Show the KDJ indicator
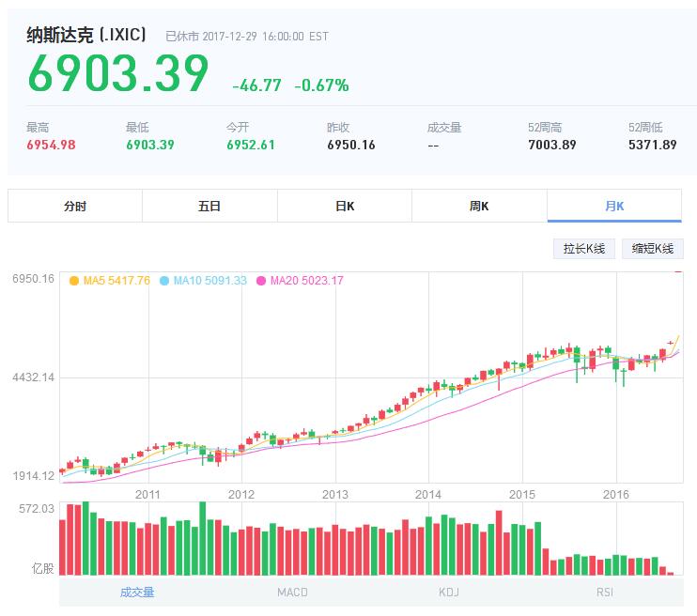Viewport: 697px width, 616px height. tap(449, 593)
